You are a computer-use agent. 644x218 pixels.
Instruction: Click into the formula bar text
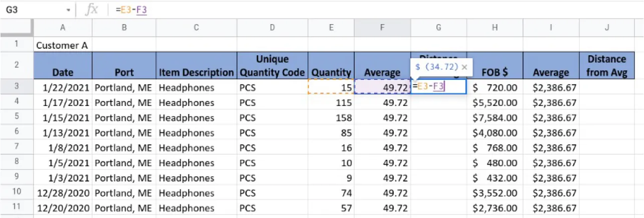pyautogui.click(x=301, y=10)
